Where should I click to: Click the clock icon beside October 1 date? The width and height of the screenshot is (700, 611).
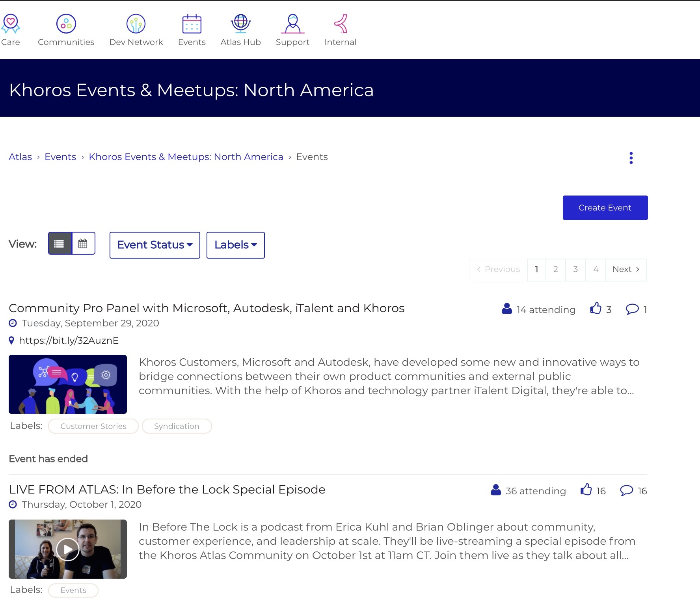point(13,505)
